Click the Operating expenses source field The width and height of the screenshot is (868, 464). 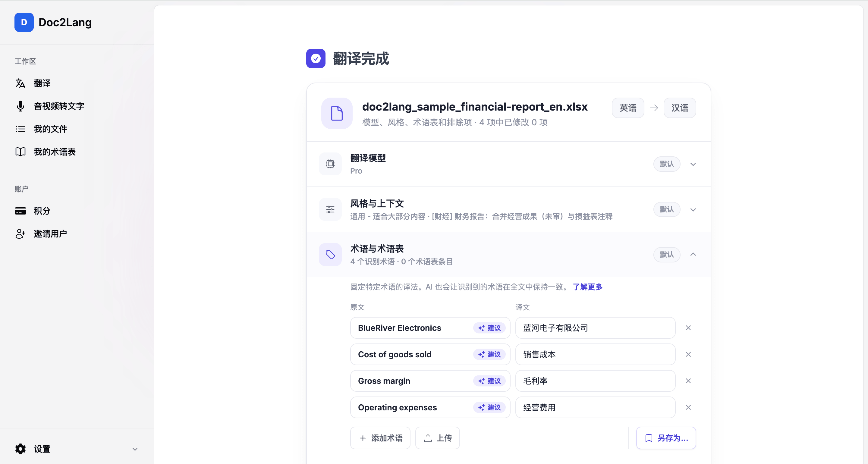coord(430,408)
